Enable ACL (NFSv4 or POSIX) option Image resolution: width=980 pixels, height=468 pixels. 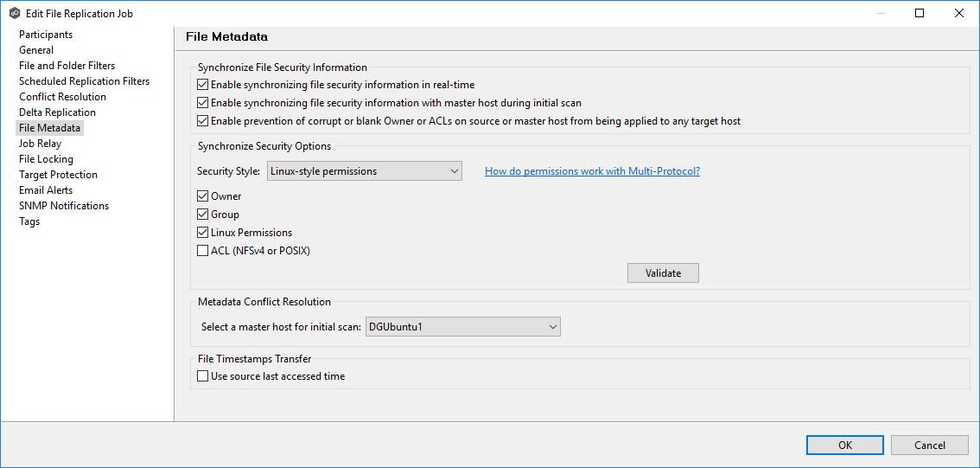point(203,251)
